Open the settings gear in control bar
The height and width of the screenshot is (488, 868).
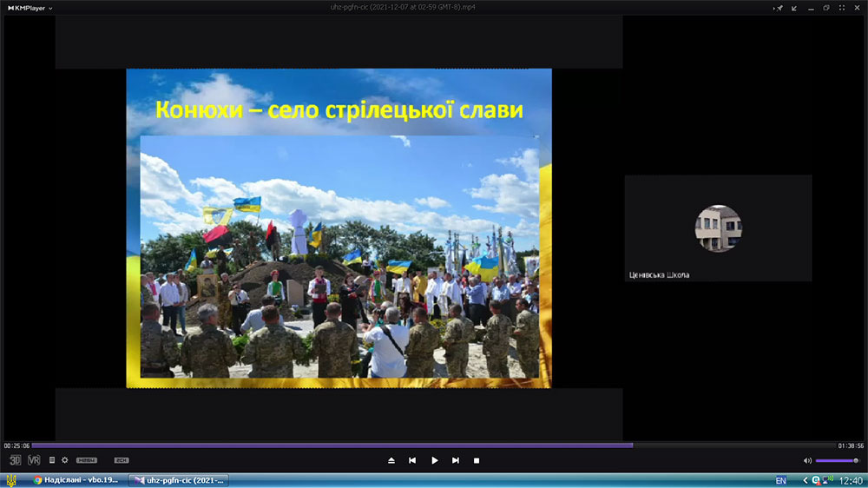[65, 460]
